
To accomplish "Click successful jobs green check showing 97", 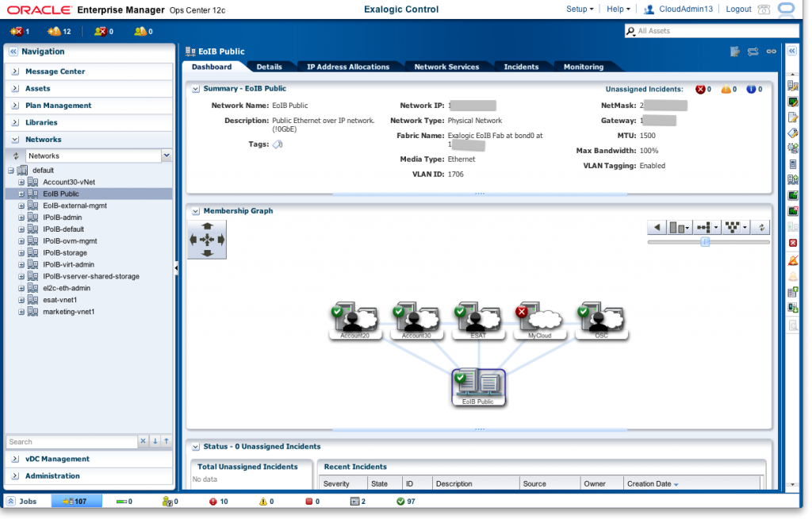I will pos(400,502).
